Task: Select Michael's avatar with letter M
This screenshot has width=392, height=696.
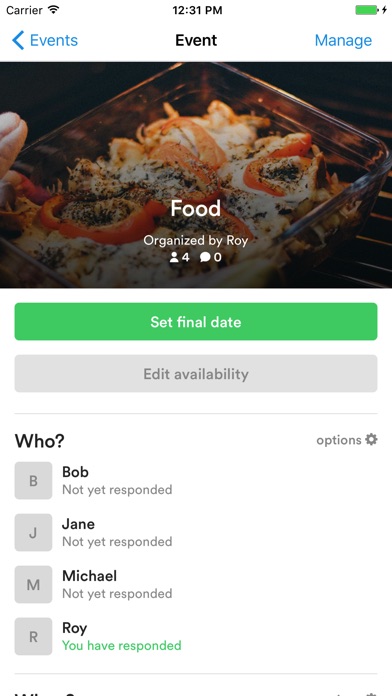Action: coord(33,585)
